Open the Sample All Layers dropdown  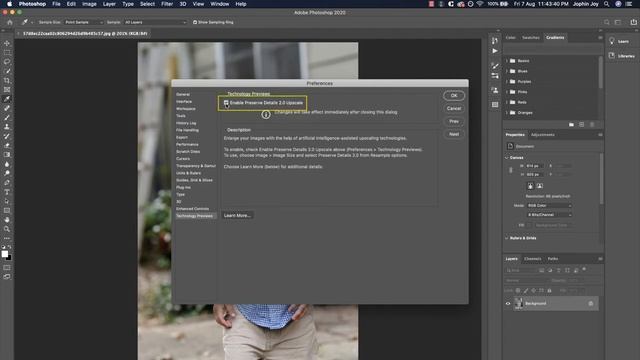coord(155,22)
